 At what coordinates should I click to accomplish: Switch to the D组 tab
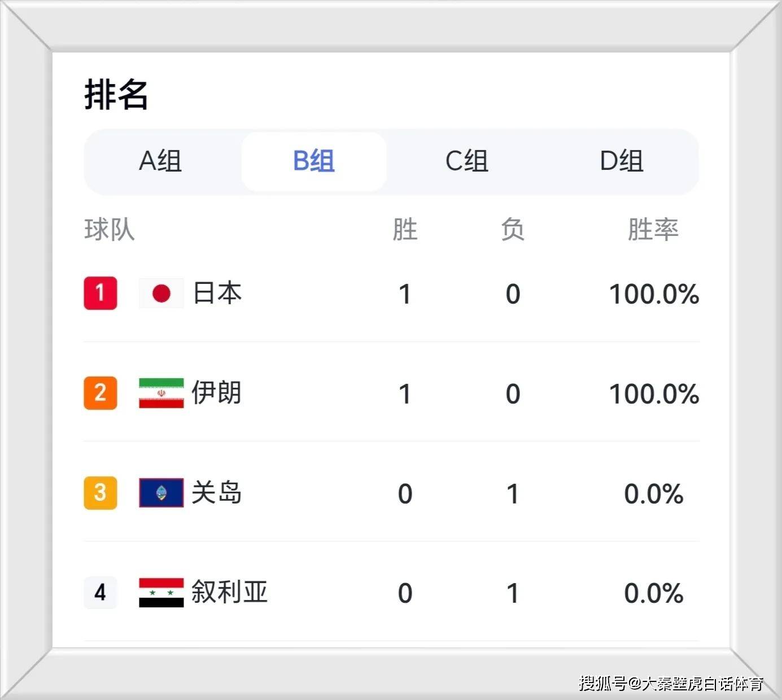621,161
